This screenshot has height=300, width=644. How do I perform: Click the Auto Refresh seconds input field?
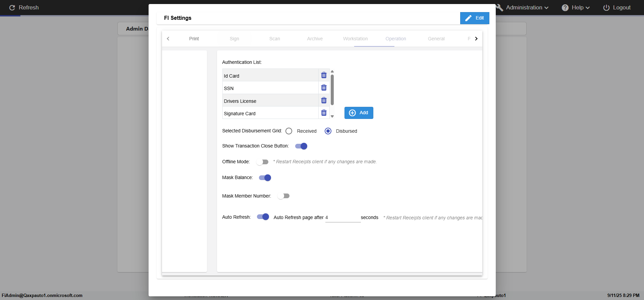343,218
